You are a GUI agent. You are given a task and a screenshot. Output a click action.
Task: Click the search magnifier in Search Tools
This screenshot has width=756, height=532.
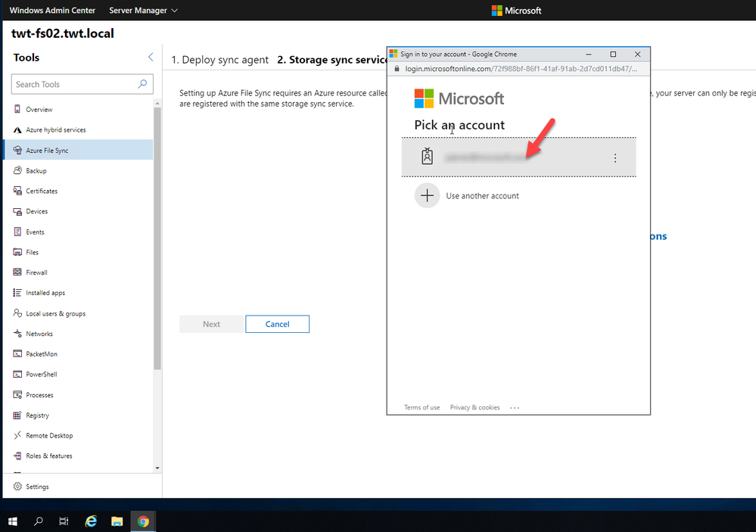coord(142,84)
